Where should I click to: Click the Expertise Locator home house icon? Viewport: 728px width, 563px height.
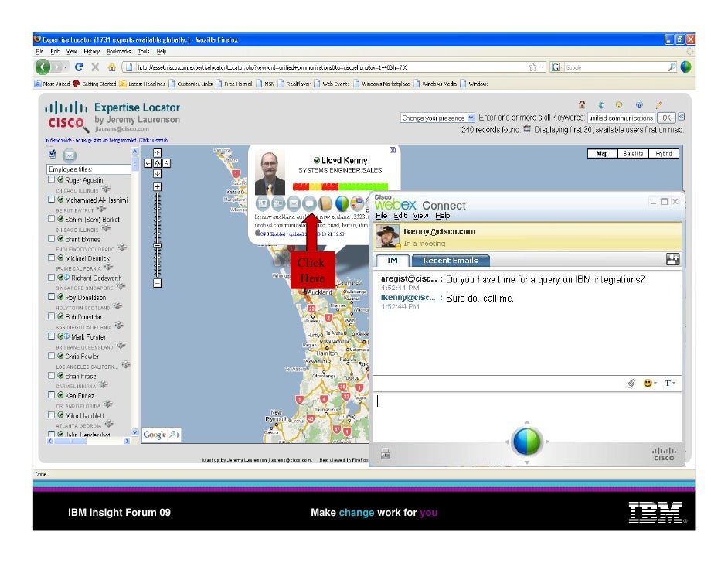coord(582,104)
